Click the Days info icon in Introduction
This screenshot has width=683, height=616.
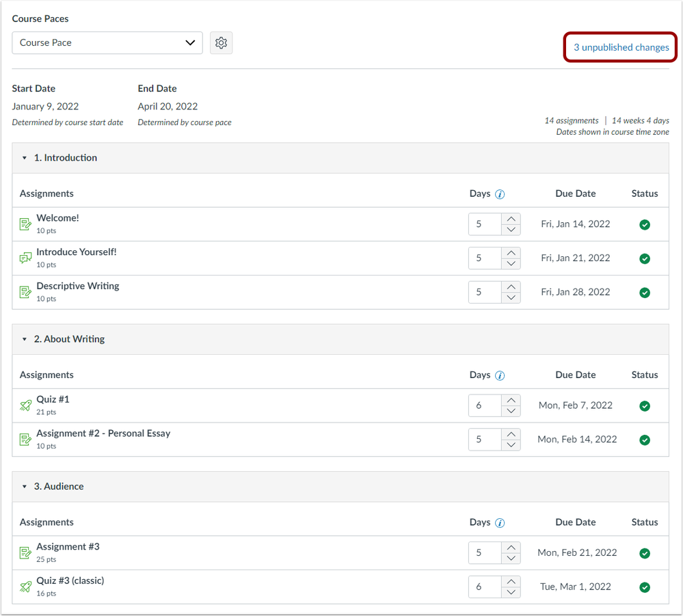coord(500,194)
